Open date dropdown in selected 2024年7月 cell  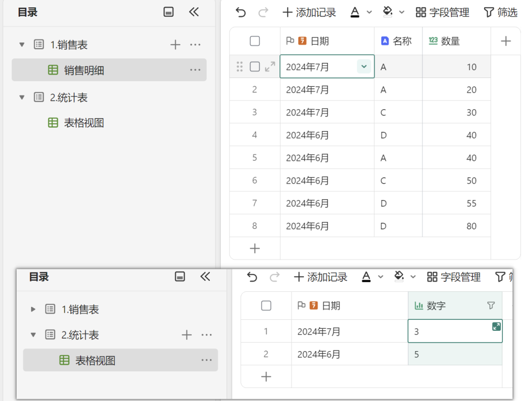[x=364, y=67]
